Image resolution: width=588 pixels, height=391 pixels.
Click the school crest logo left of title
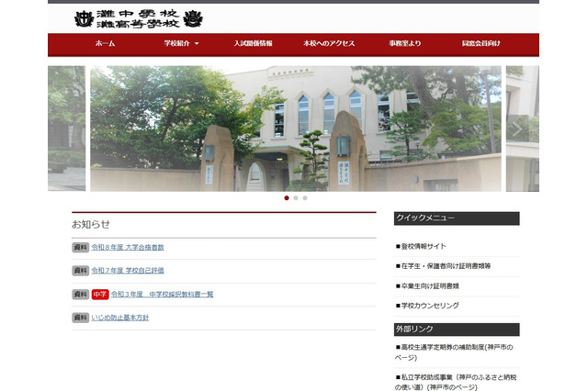[x=84, y=18]
